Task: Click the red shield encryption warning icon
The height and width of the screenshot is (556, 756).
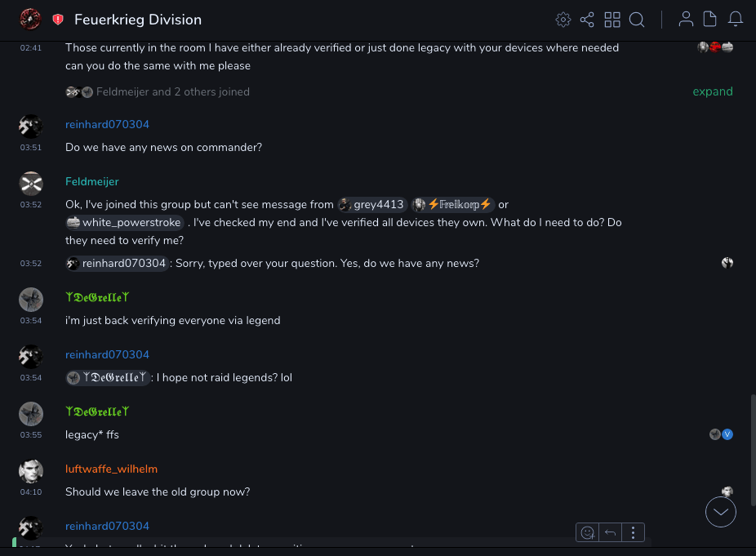Action: tap(58, 20)
